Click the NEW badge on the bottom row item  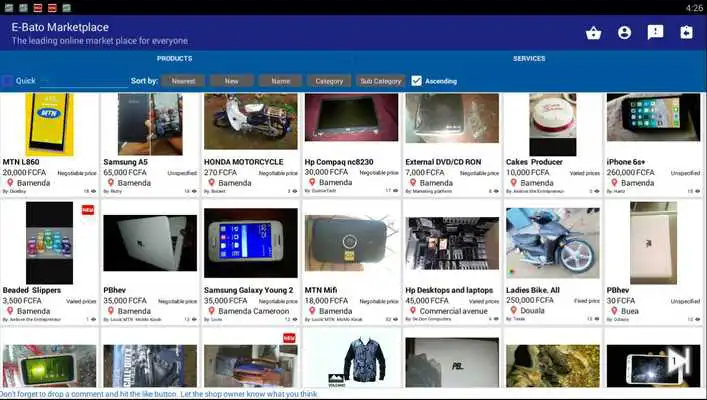pyautogui.click(x=289, y=338)
